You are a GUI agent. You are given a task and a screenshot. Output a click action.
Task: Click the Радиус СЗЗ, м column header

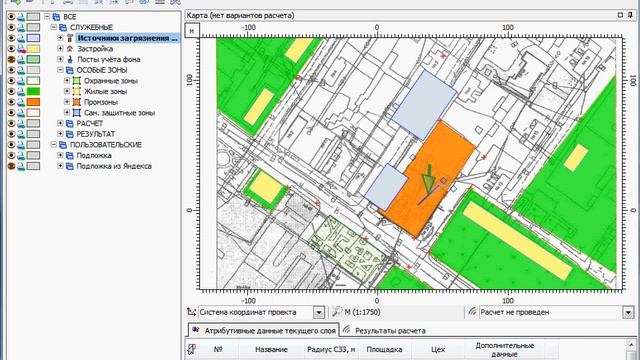[x=331, y=349]
